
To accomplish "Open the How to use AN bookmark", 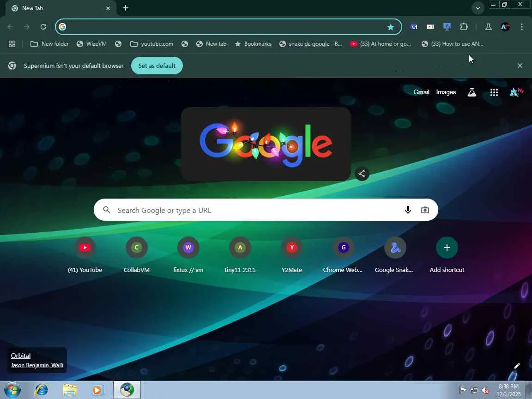I will point(452,44).
